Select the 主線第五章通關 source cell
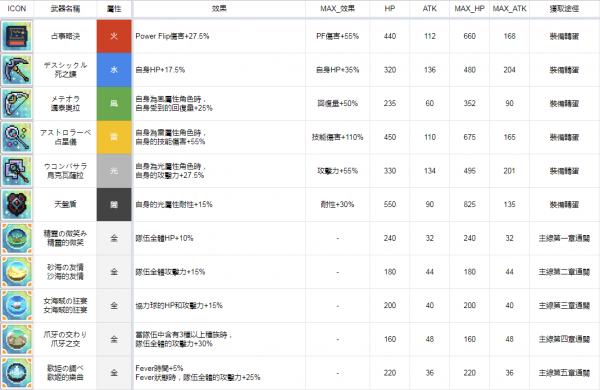Image resolution: width=600 pixels, height=390 pixels. tap(564, 373)
